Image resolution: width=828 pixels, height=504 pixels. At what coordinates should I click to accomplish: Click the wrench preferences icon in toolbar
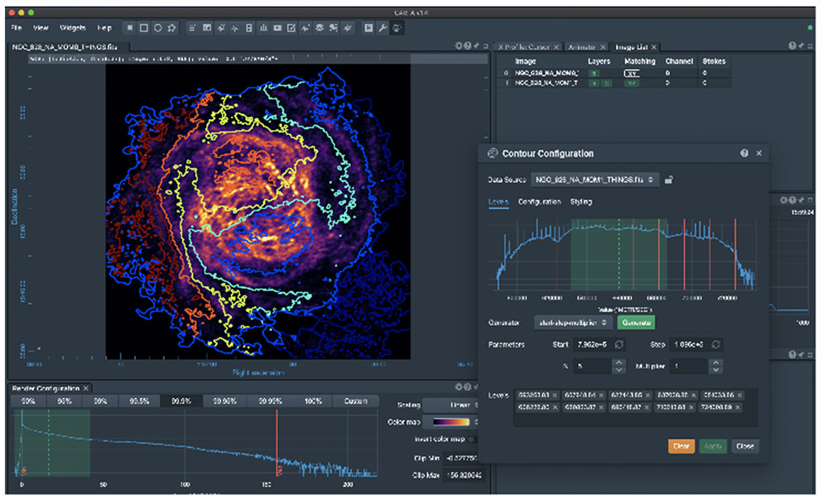pyautogui.click(x=383, y=27)
